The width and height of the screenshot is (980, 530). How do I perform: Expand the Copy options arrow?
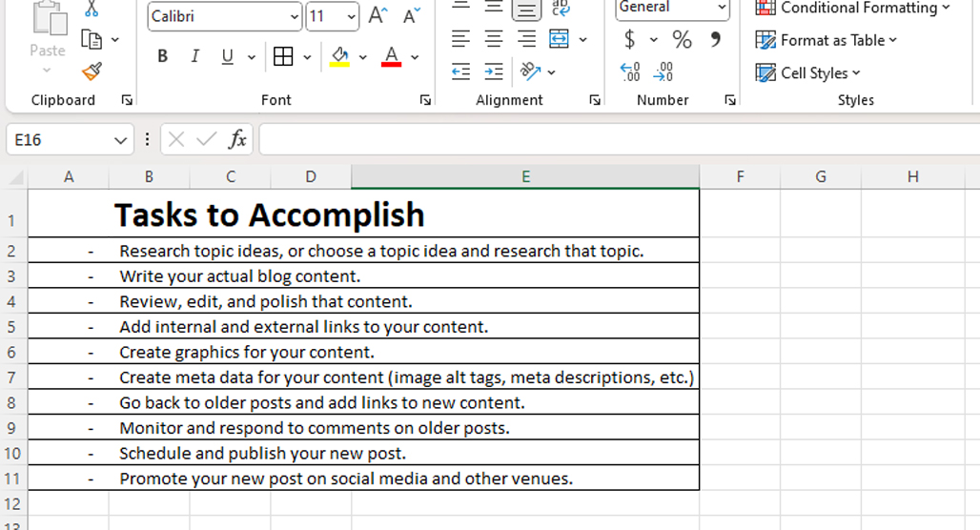[115, 40]
